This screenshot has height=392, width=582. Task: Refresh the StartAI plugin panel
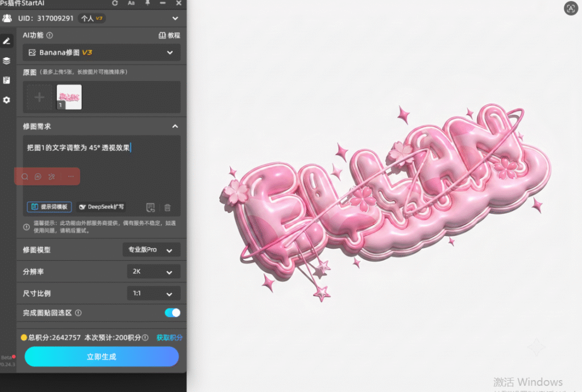115,3
